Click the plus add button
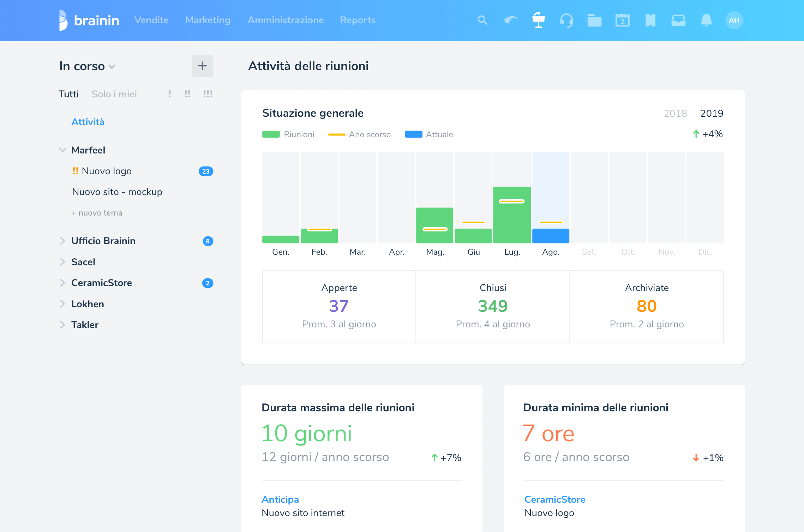 click(202, 66)
